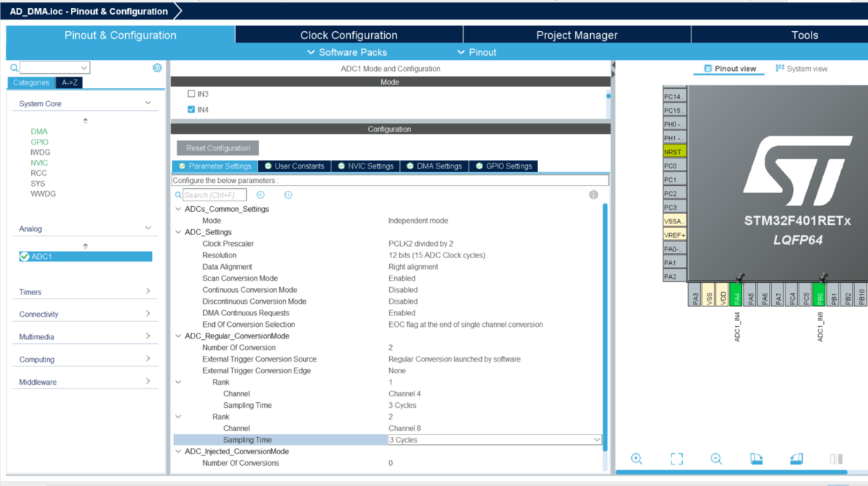Select the VDD pin at the chip's bottom
This screenshot has height=486, width=868.
point(722,294)
